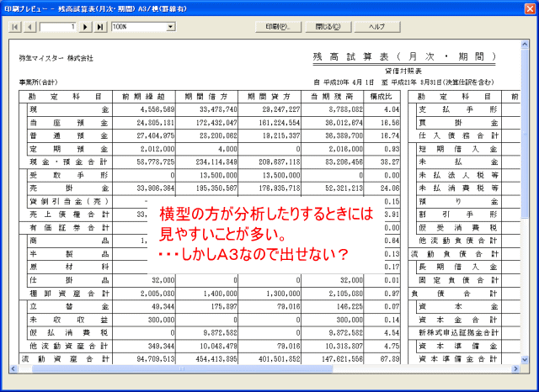Viewport: 539px width, 392px height.
Task: Click the 定期預金 account row label
Action: 69,149
